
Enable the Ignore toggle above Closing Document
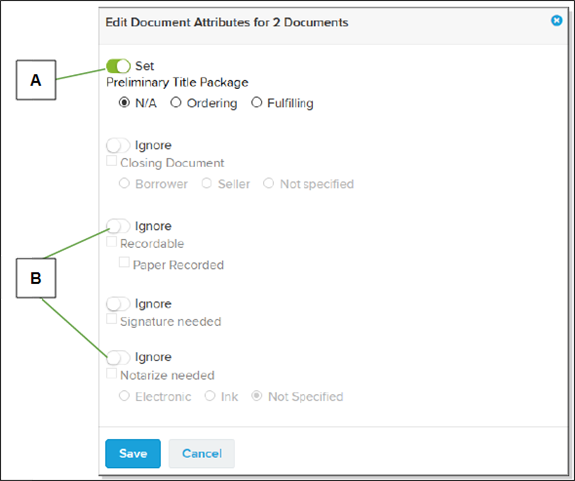(x=118, y=145)
